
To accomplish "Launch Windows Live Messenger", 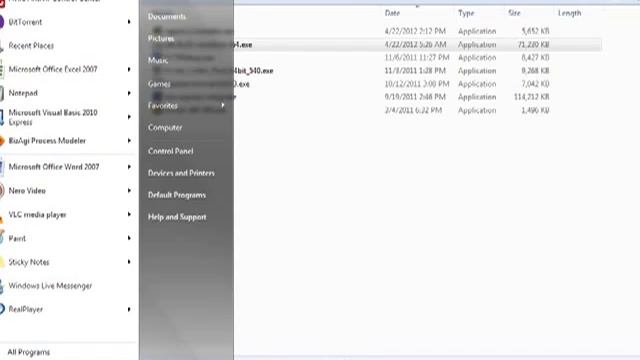I will (50, 286).
